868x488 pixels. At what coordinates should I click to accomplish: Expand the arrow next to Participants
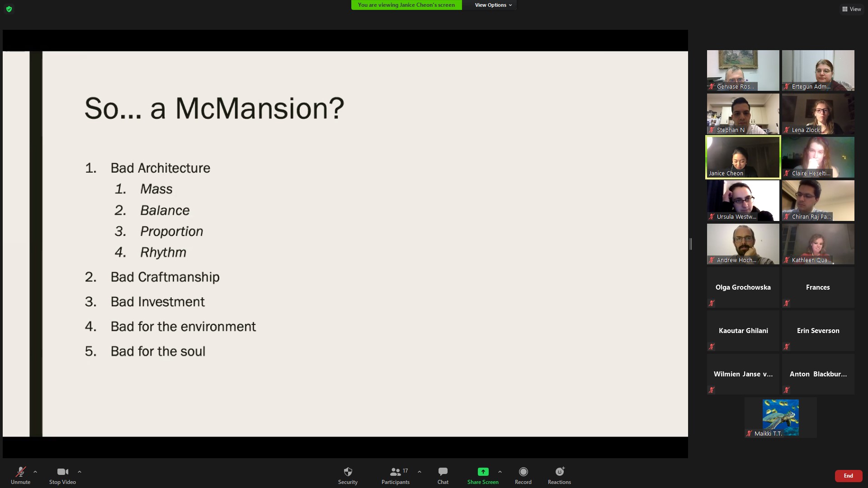tap(420, 472)
